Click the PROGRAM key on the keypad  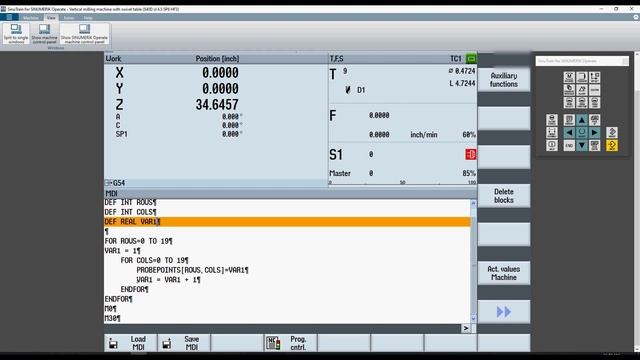click(x=582, y=77)
